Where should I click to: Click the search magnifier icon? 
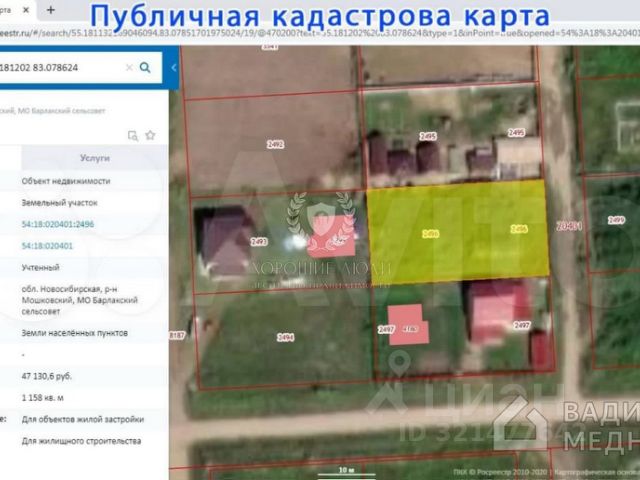tap(145, 67)
